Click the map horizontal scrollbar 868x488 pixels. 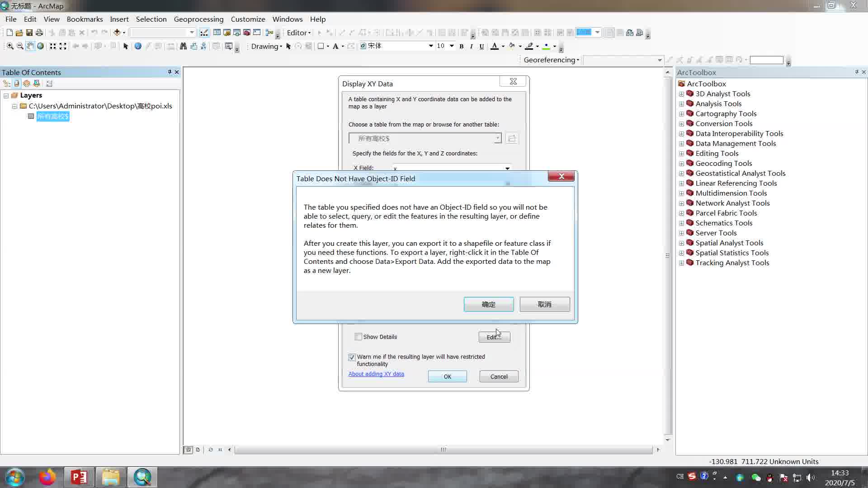click(443, 450)
